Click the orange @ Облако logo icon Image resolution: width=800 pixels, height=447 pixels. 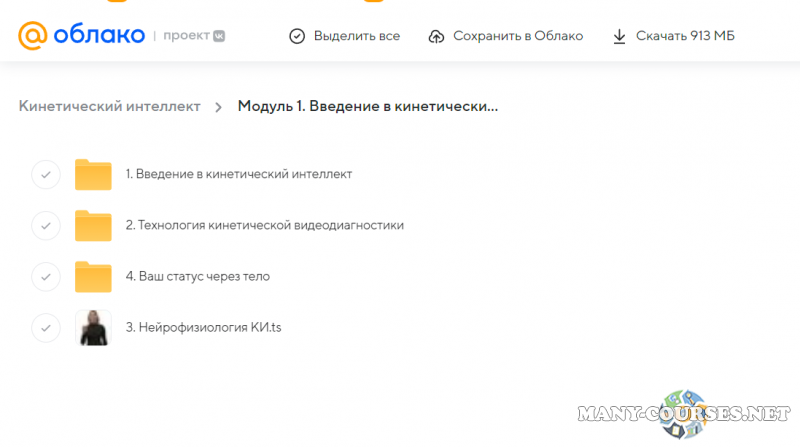pos(33,35)
